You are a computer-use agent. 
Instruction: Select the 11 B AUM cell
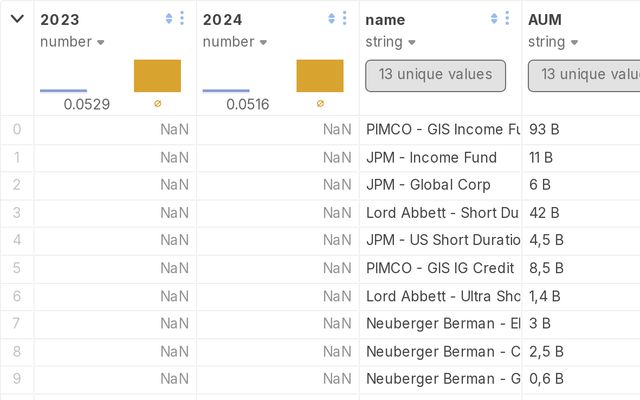coord(581,158)
